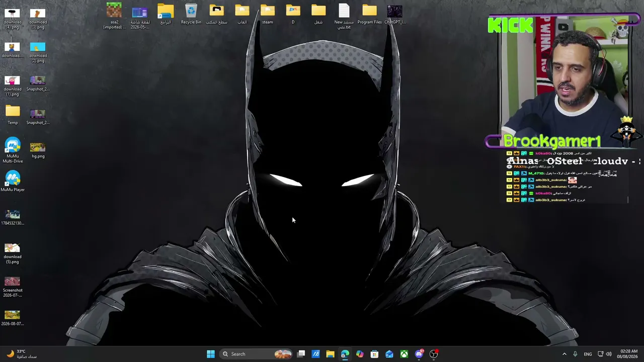The width and height of the screenshot is (644, 362).
Task: Select the Program Files folder
Action: pyautogui.click(x=369, y=15)
